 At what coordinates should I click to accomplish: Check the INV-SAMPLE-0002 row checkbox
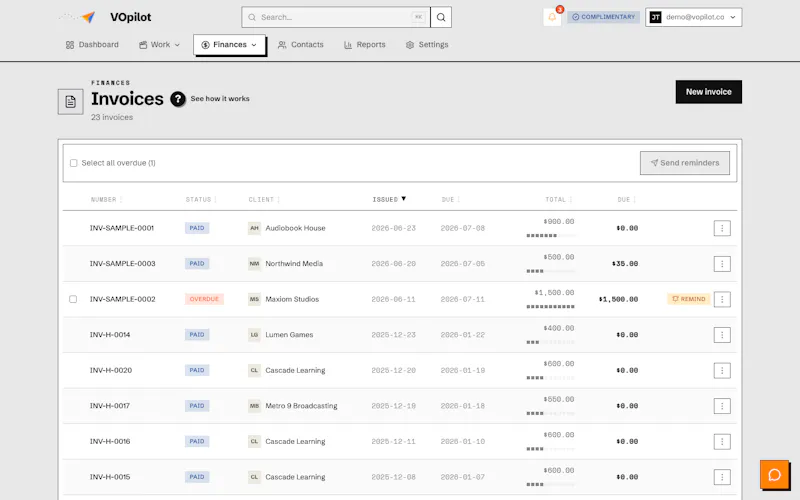pos(73,299)
